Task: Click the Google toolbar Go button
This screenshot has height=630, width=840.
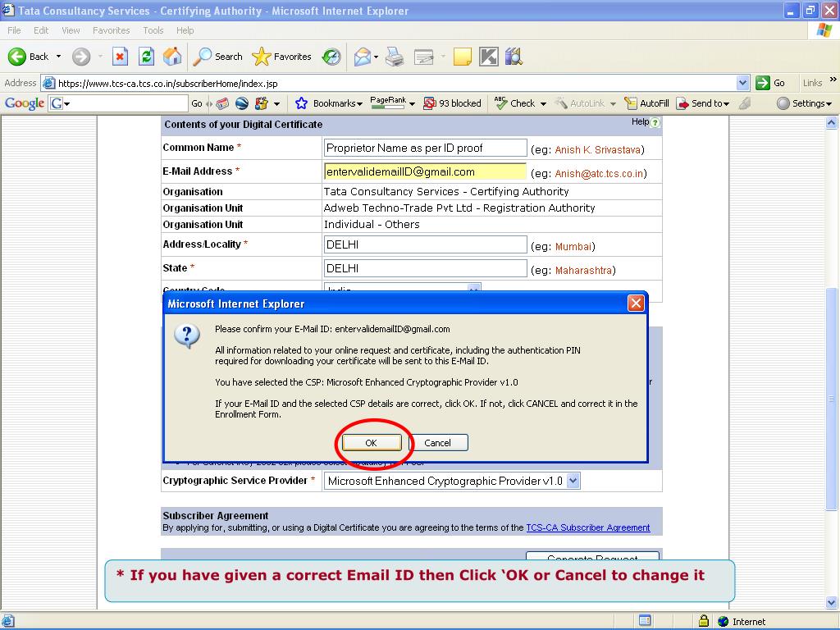Action: pyautogui.click(x=197, y=103)
